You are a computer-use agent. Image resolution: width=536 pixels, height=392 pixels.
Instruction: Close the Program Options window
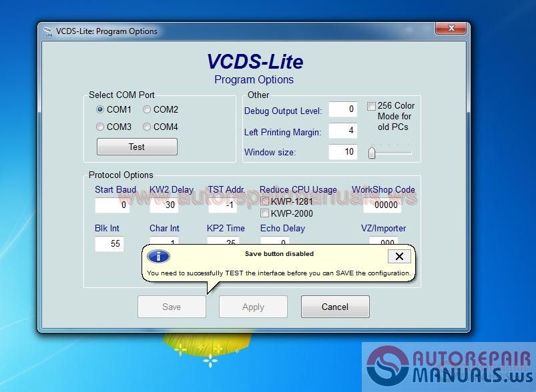click(451, 29)
